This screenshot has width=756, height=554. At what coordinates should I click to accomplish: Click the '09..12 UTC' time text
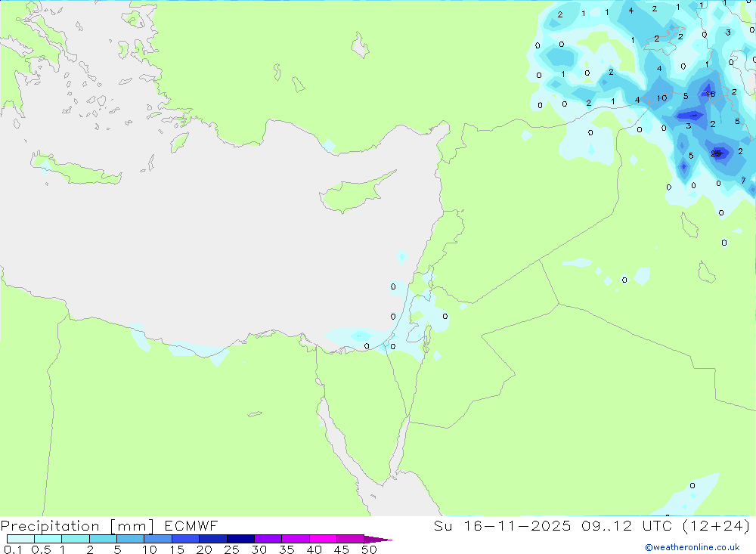tap(627, 526)
